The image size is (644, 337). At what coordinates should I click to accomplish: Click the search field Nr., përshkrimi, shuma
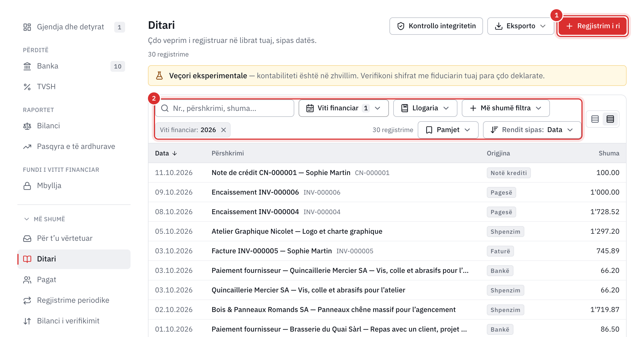[225, 108]
